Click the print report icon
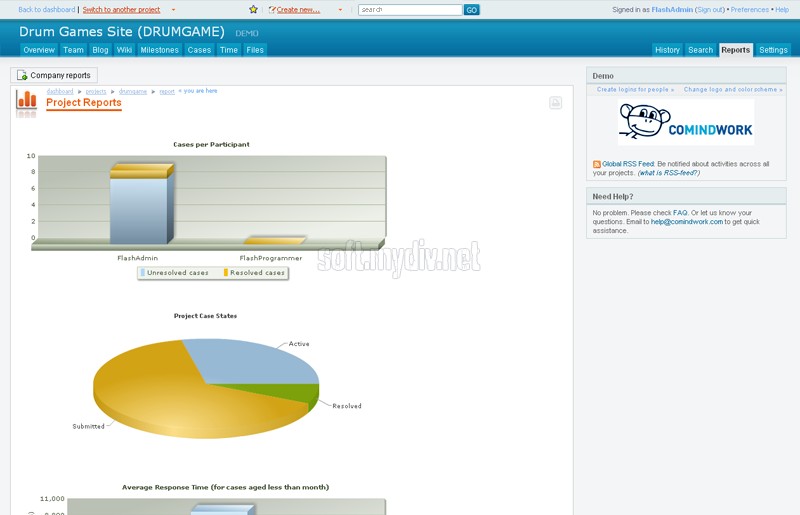800x515 pixels. [x=556, y=103]
